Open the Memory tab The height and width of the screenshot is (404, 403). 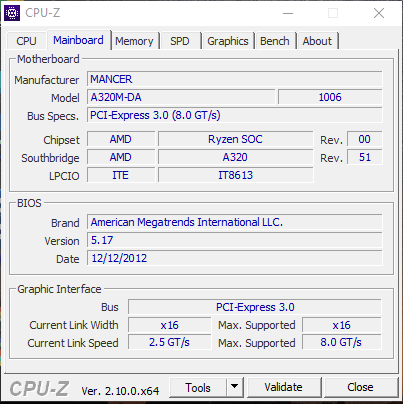click(134, 41)
